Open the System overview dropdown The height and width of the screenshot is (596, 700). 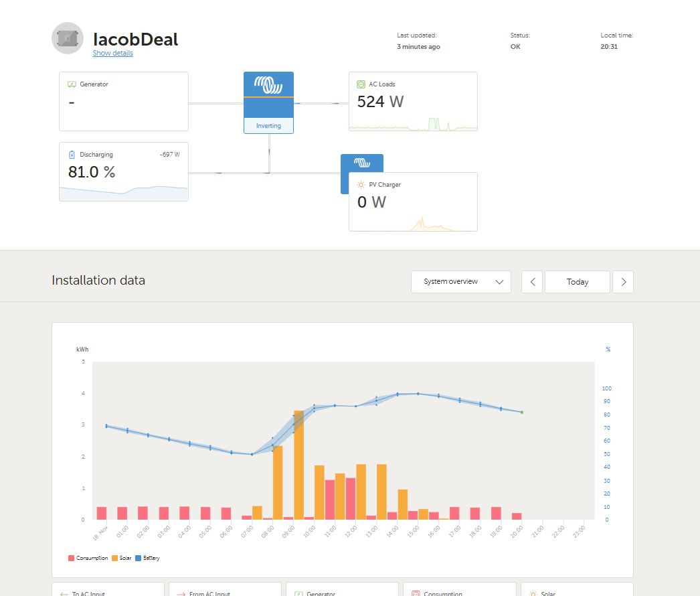point(460,282)
